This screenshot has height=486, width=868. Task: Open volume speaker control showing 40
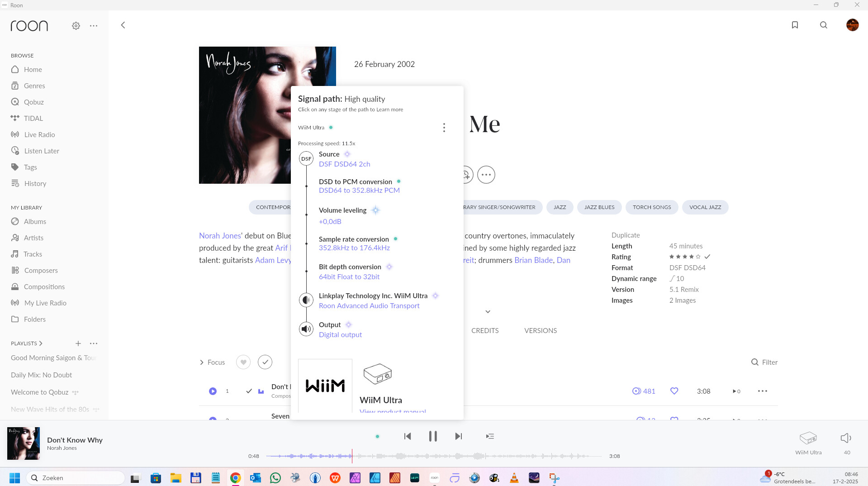pyautogui.click(x=846, y=438)
